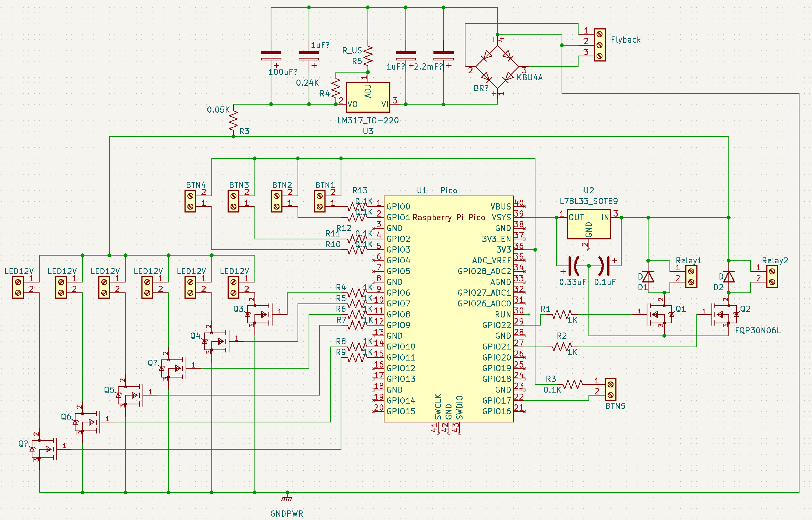Click the GPIO28_ADC2 pin label
This screenshot has height=520, width=812.
point(484,271)
